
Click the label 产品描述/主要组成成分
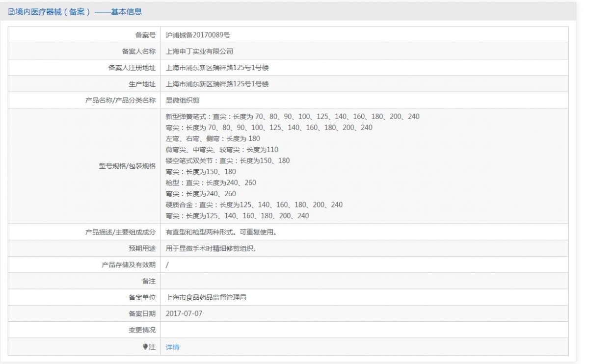[120, 232]
